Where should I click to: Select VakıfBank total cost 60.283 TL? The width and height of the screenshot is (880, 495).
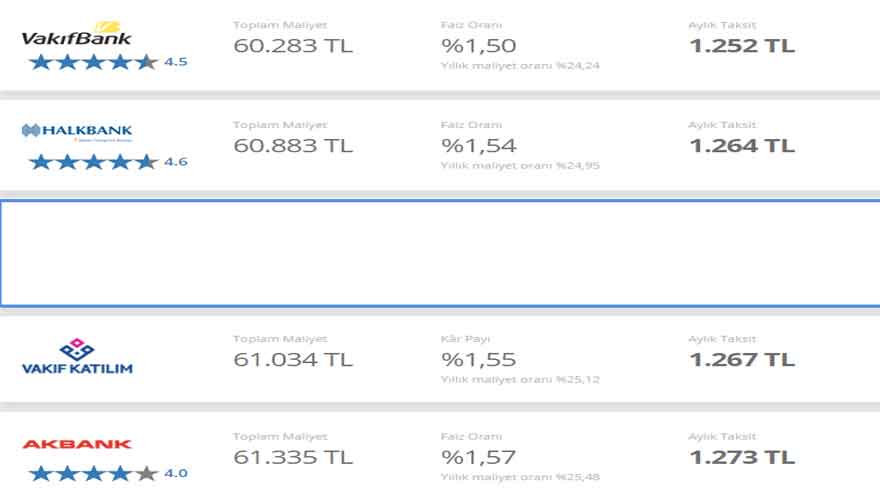(x=293, y=45)
